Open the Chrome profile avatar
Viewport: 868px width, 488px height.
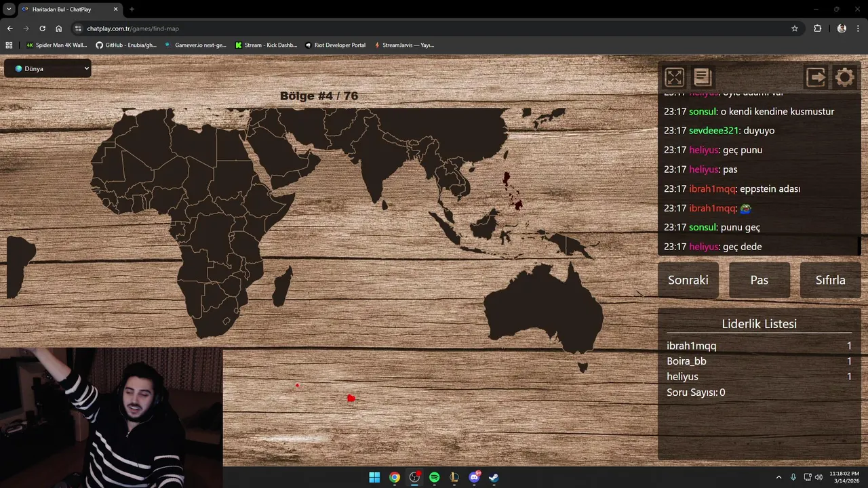842,28
